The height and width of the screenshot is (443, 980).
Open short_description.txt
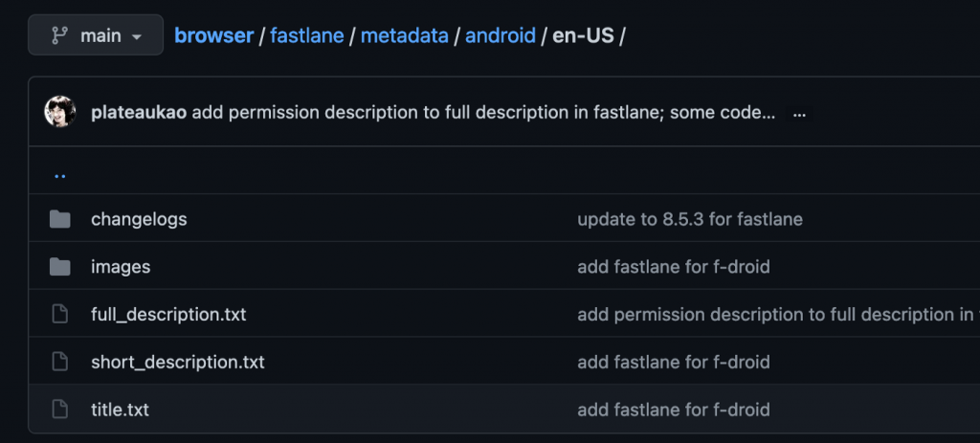pyautogui.click(x=177, y=362)
